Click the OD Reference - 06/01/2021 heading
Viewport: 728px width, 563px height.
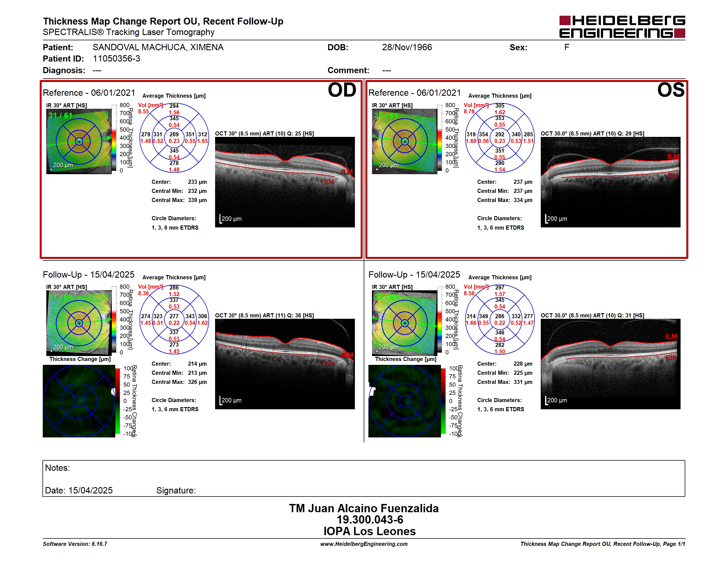(x=89, y=93)
